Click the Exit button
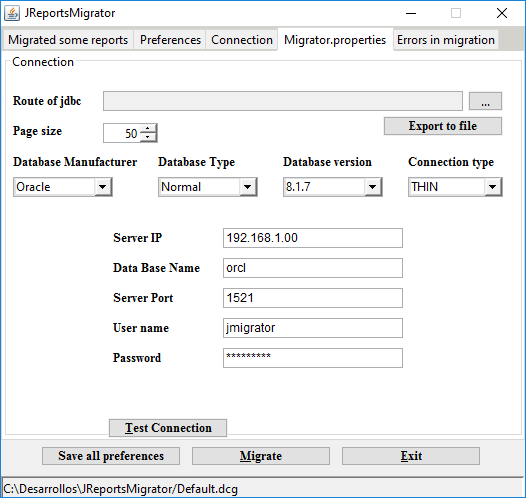The width and height of the screenshot is (527, 498). (x=411, y=456)
